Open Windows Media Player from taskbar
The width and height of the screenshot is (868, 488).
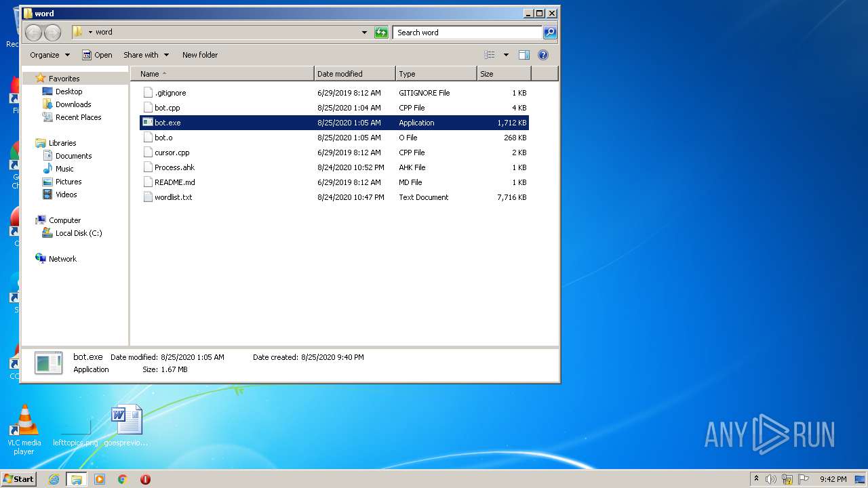pyautogui.click(x=100, y=479)
